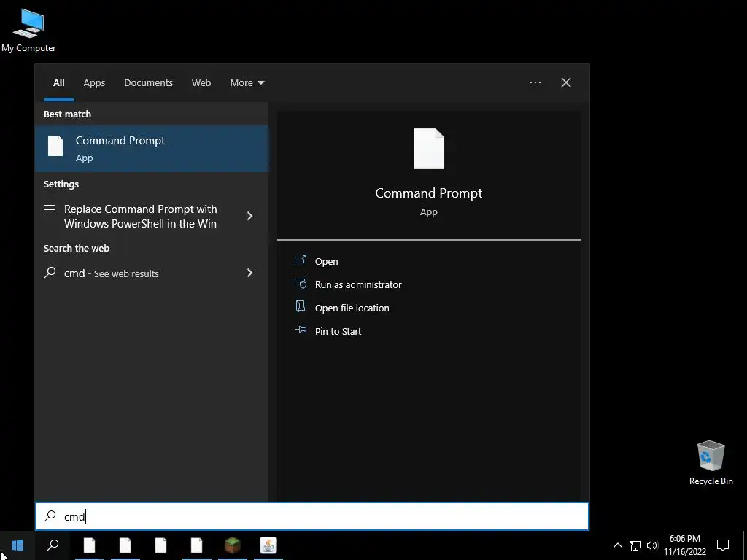Click the volume speaker tray icon
This screenshot has width=747, height=560.
652,545
